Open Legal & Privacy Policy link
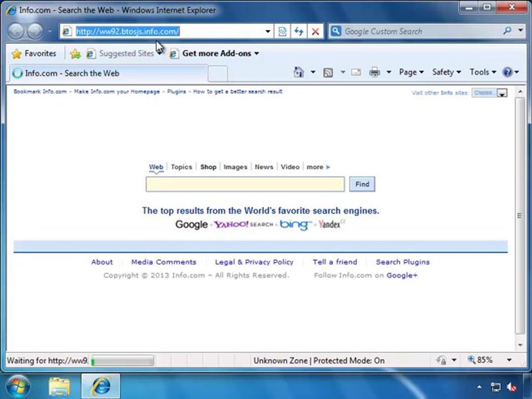The height and width of the screenshot is (399, 532). 254,262
